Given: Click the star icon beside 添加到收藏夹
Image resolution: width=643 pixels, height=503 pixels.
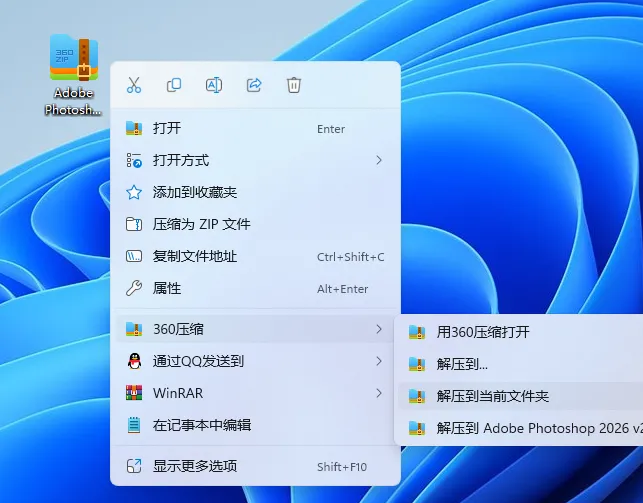Looking at the screenshot, I should pos(134,192).
